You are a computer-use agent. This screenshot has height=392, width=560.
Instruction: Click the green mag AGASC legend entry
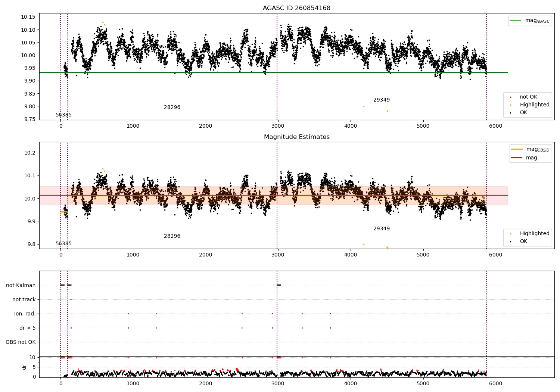[530, 21]
